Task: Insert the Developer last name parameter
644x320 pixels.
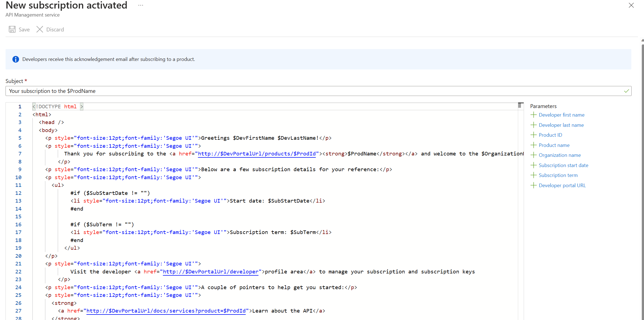Action: click(x=561, y=125)
